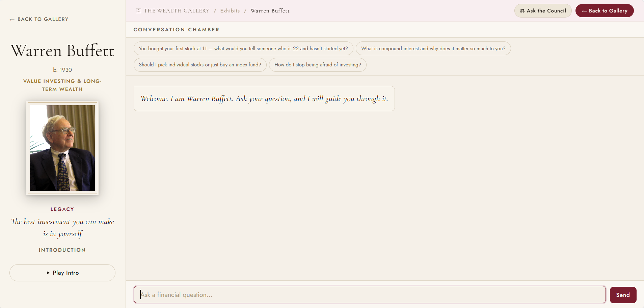The width and height of the screenshot is (644, 308).
Task: Click the CONVERSATION CHAMBER heading
Action: click(x=177, y=30)
